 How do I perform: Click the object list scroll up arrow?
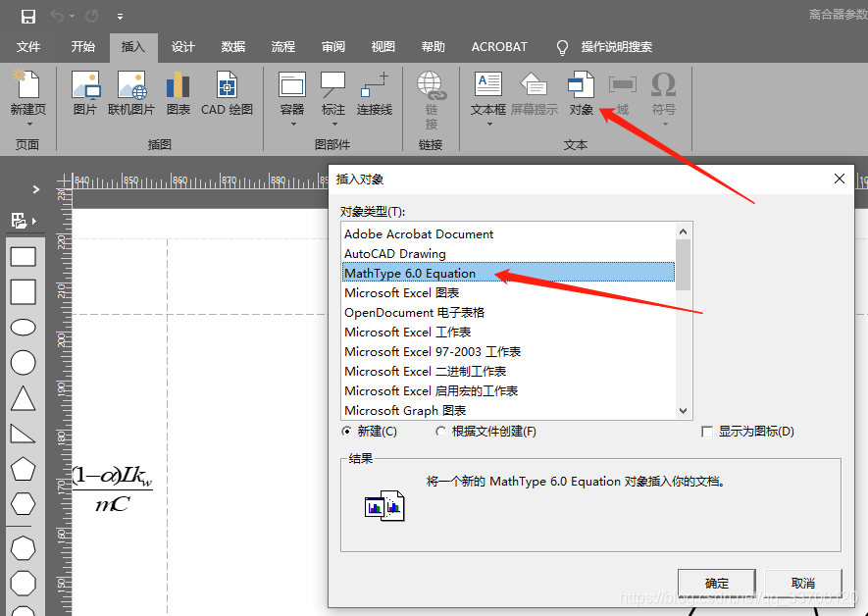click(x=683, y=231)
